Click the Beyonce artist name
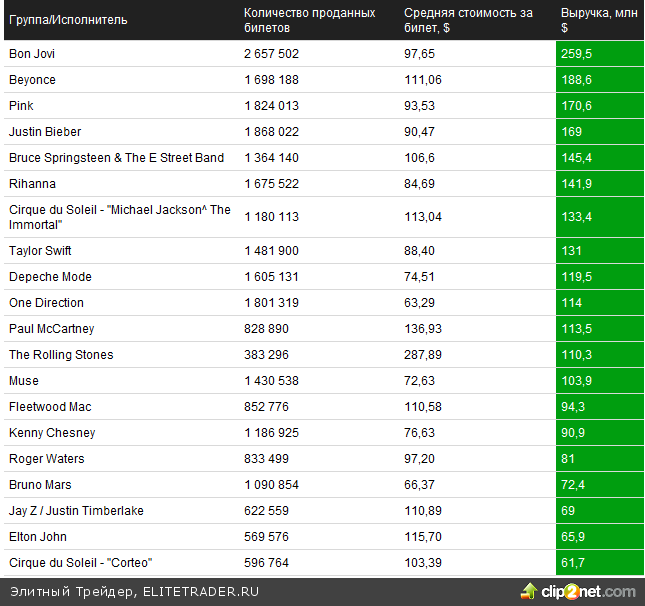The height and width of the screenshot is (606, 645). 32,80
